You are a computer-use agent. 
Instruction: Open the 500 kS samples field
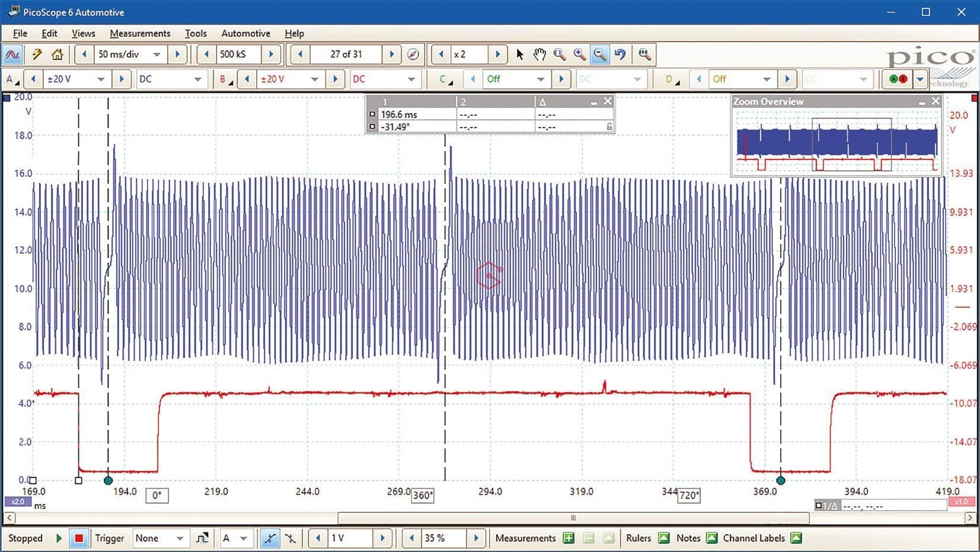[x=239, y=55]
